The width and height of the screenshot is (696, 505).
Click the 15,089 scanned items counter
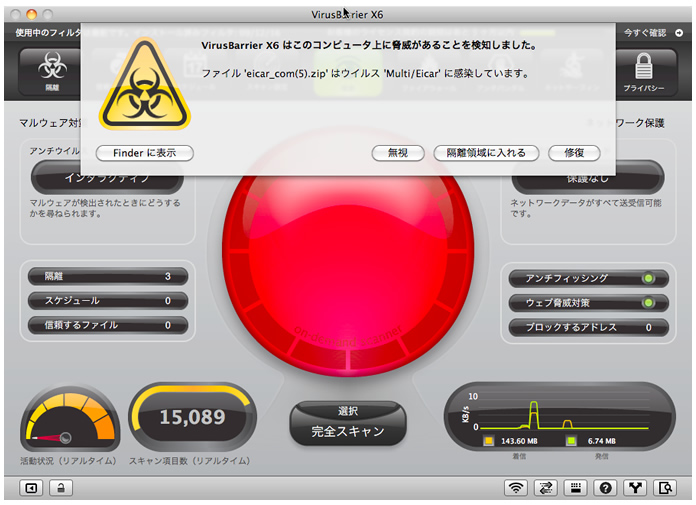point(193,417)
